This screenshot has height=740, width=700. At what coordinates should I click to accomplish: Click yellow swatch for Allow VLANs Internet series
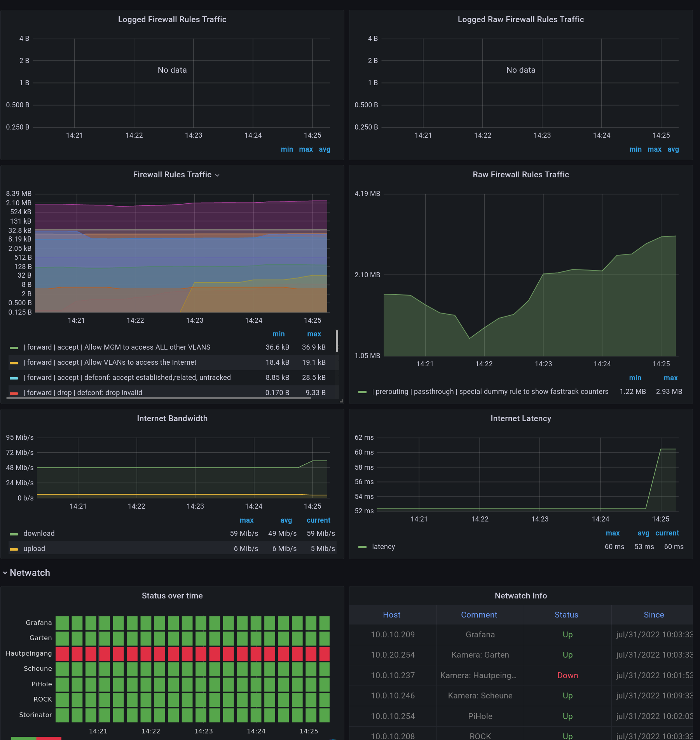[x=14, y=363]
